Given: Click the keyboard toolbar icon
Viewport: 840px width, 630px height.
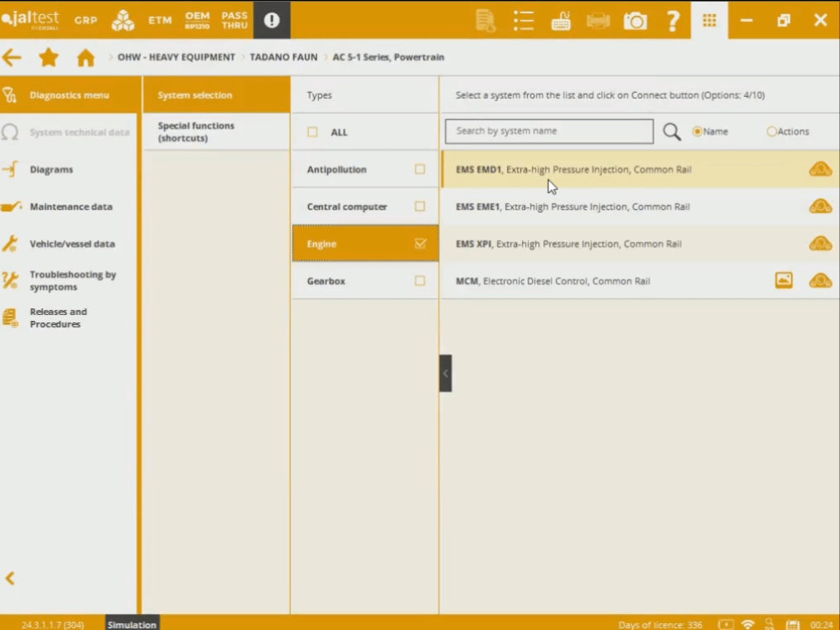Looking at the screenshot, I should [561, 22].
